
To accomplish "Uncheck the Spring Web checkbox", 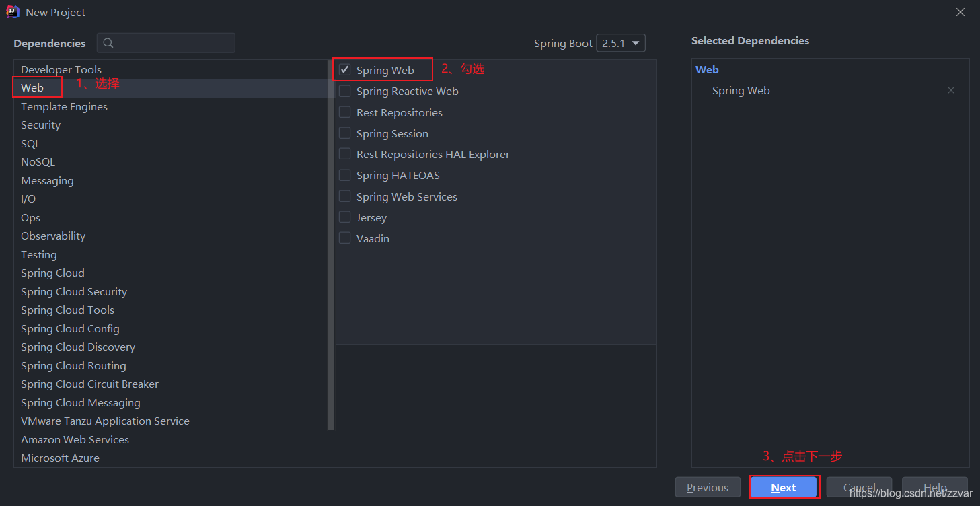I will click(x=345, y=70).
